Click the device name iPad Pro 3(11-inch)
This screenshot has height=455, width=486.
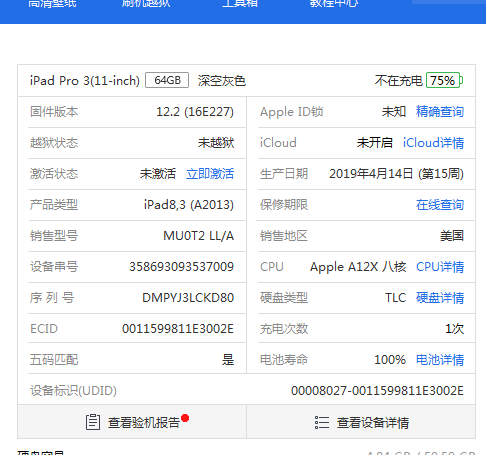pyautogui.click(x=85, y=81)
